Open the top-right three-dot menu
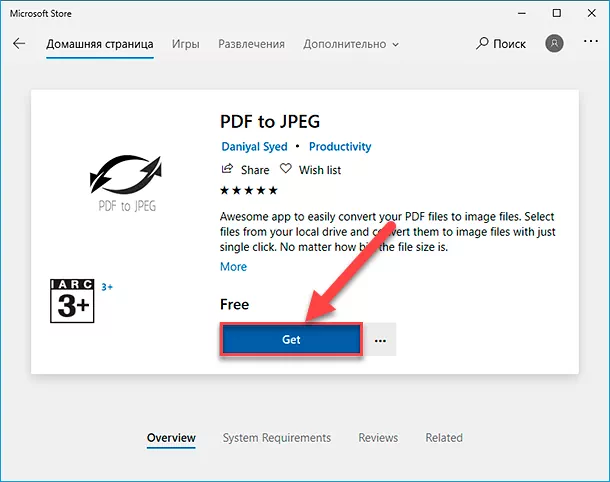Image resolution: width=610 pixels, height=482 pixels. [591, 41]
